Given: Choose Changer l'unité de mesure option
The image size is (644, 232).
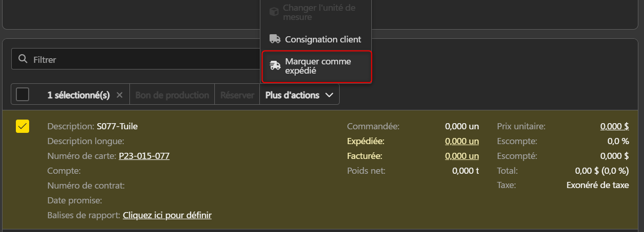Looking at the screenshot, I should (x=316, y=12).
